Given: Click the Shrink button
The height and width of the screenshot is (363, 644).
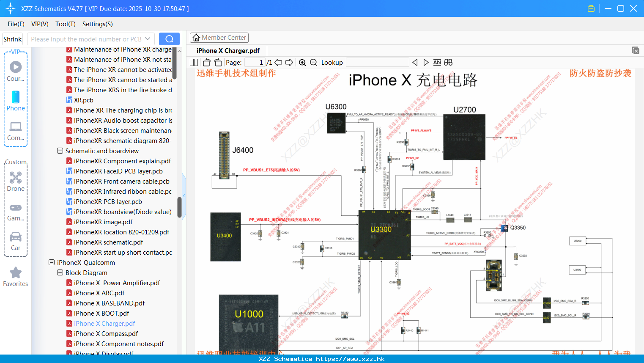Looking at the screenshot, I should (12, 39).
